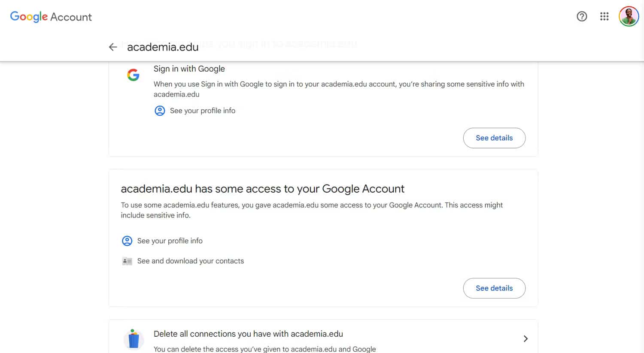This screenshot has width=644, height=353.
Task: Click the blue trash bin icon
Action: 134,339
